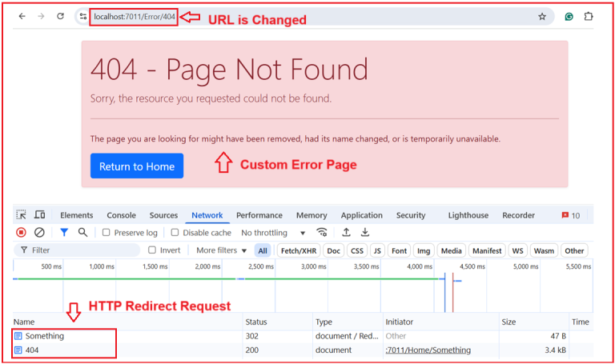Toggle the device toolbar icon
Image resolution: width=615 pixels, height=364 pixels.
40,215
